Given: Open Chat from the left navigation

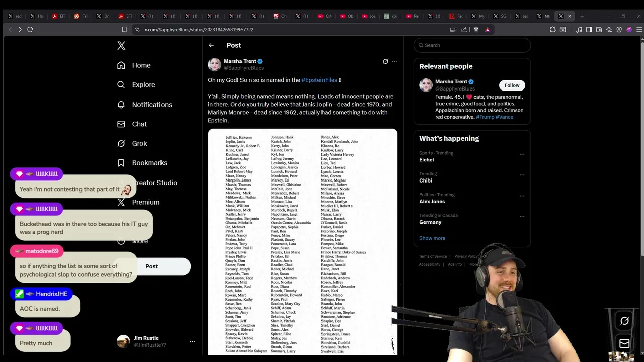Looking at the screenshot, I should coord(132,124).
